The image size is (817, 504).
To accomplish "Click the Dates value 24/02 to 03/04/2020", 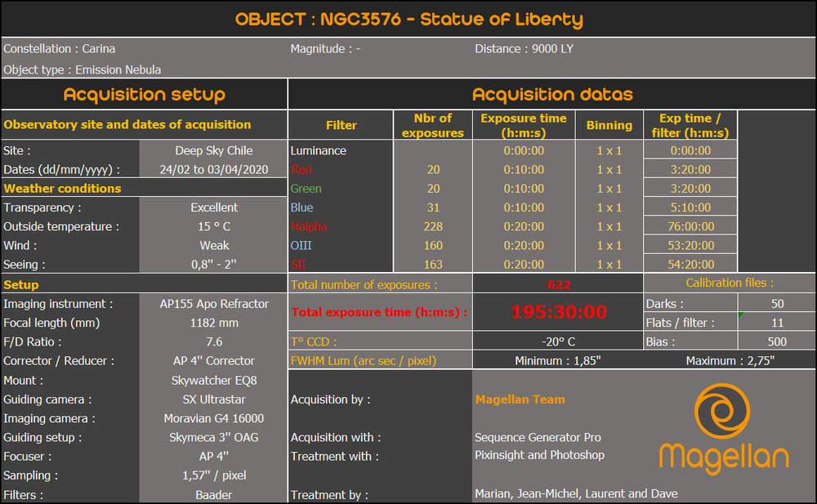I will tap(215, 170).
